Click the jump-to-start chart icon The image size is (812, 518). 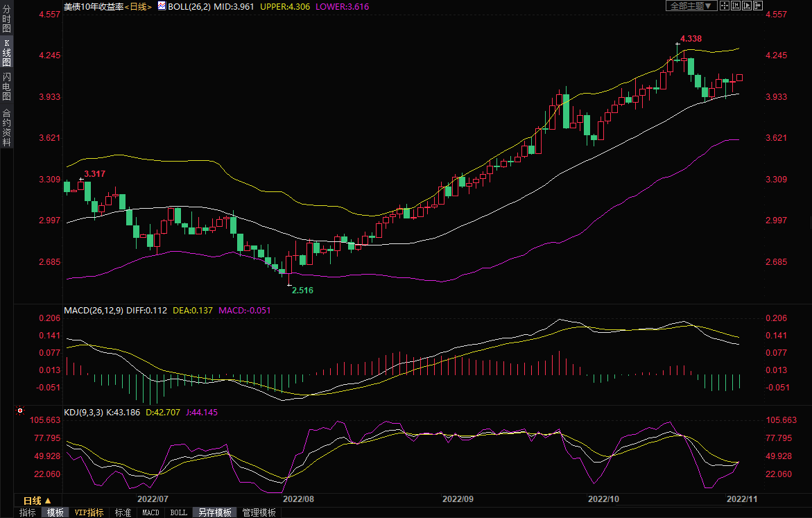point(736,6)
